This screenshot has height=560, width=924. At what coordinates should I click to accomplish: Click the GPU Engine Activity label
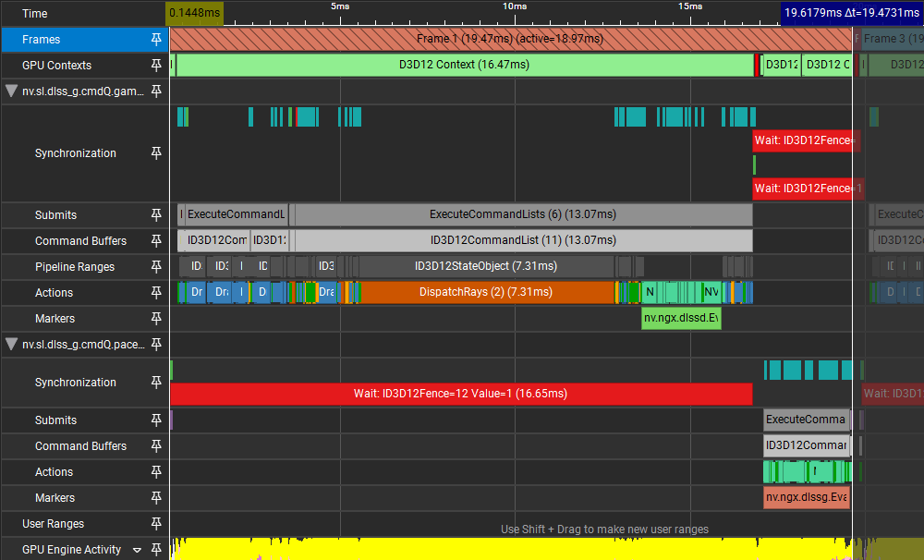71,550
